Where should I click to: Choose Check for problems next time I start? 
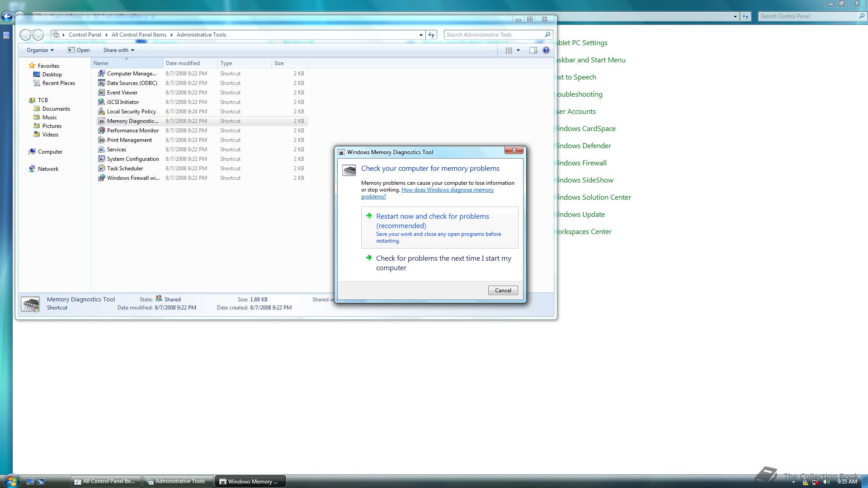[x=439, y=263]
